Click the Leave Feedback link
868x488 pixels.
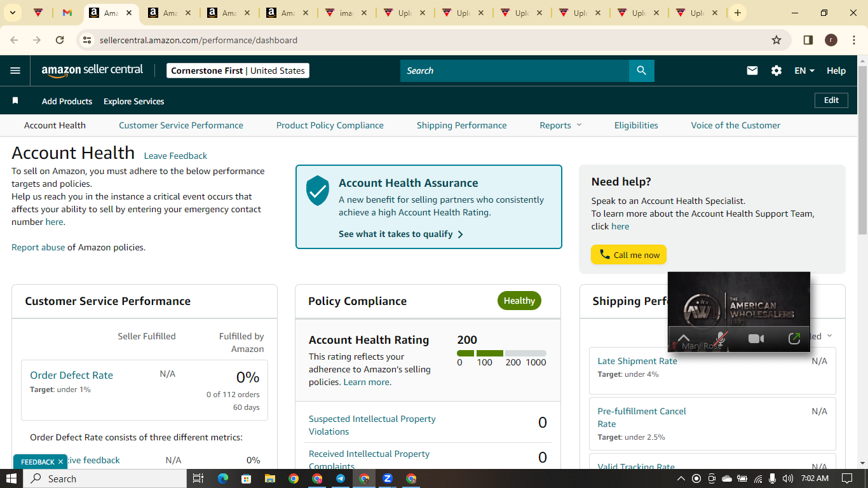coord(175,156)
